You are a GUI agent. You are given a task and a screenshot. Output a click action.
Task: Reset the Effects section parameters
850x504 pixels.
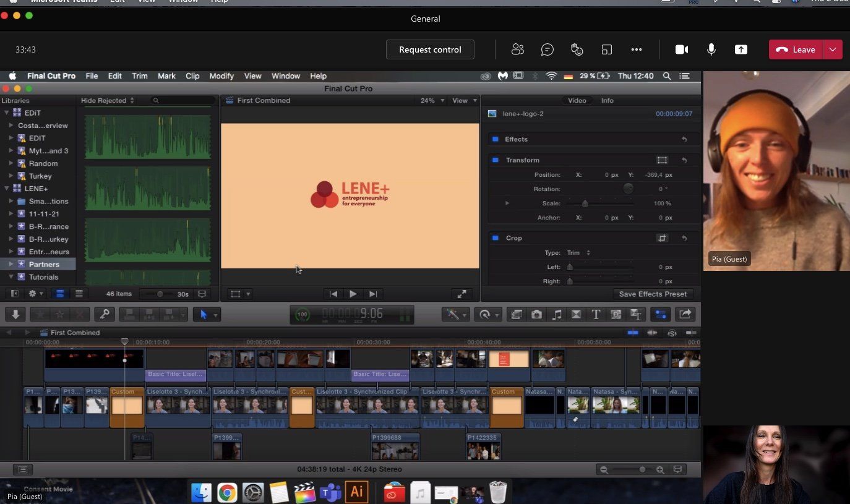[x=684, y=139]
